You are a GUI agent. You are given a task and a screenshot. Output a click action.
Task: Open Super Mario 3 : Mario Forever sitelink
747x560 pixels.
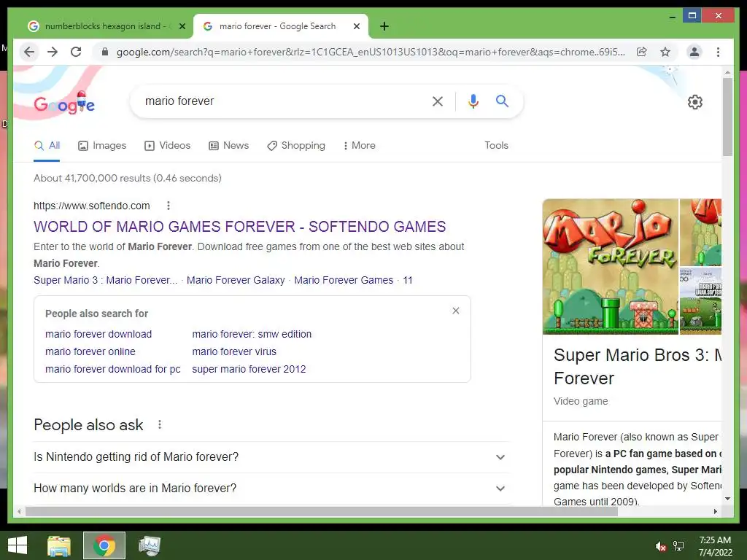[x=105, y=280]
